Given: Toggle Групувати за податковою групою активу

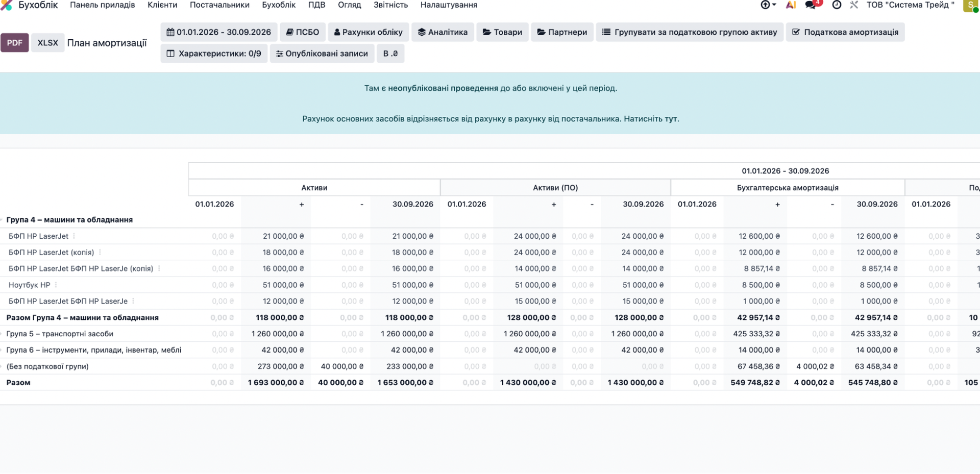Looking at the screenshot, I should 690,32.
